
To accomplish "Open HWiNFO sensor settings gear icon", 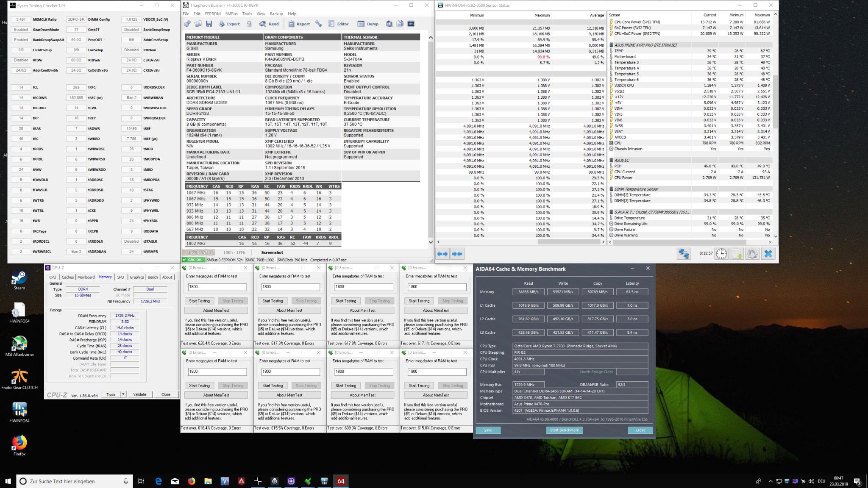I will tap(752, 254).
